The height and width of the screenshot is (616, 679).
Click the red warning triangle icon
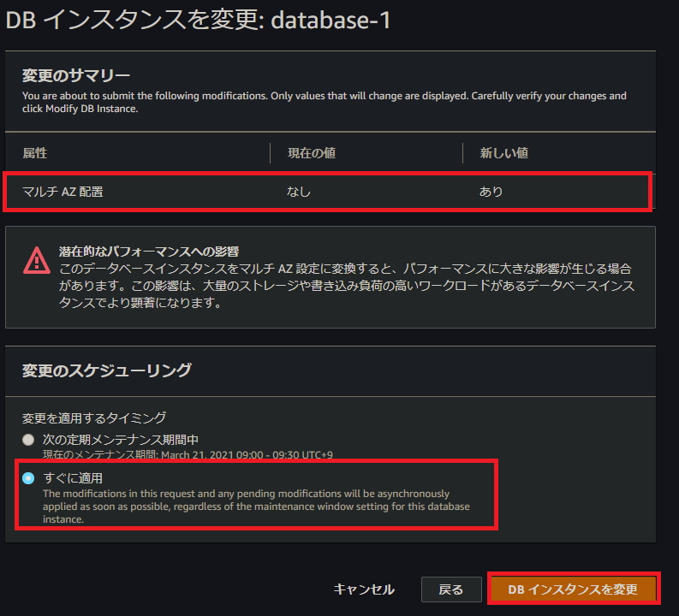(36, 260)
